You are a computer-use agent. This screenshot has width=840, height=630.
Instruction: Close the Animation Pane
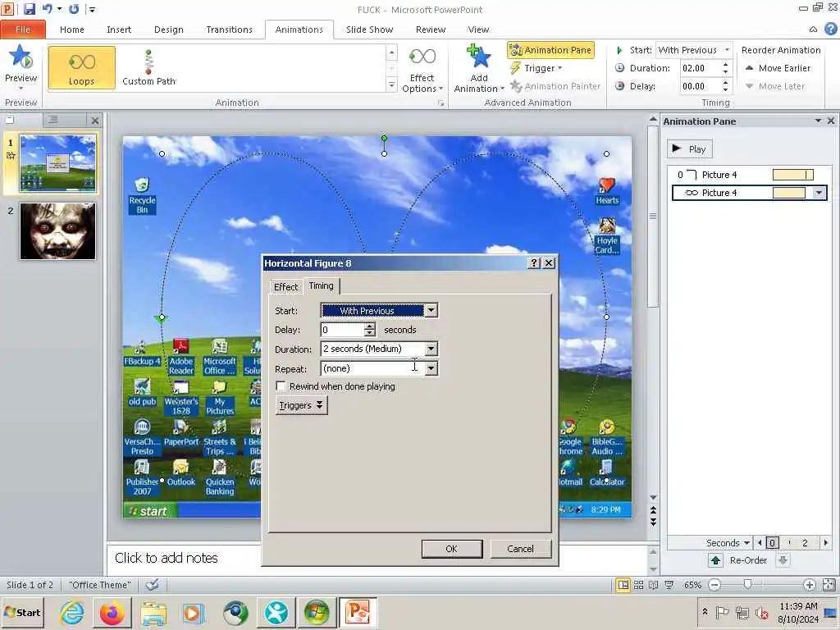[x=830, y=121]
